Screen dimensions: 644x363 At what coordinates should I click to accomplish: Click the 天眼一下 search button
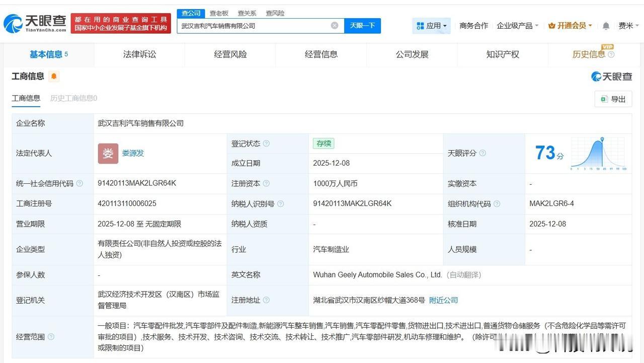coord(362,25)
